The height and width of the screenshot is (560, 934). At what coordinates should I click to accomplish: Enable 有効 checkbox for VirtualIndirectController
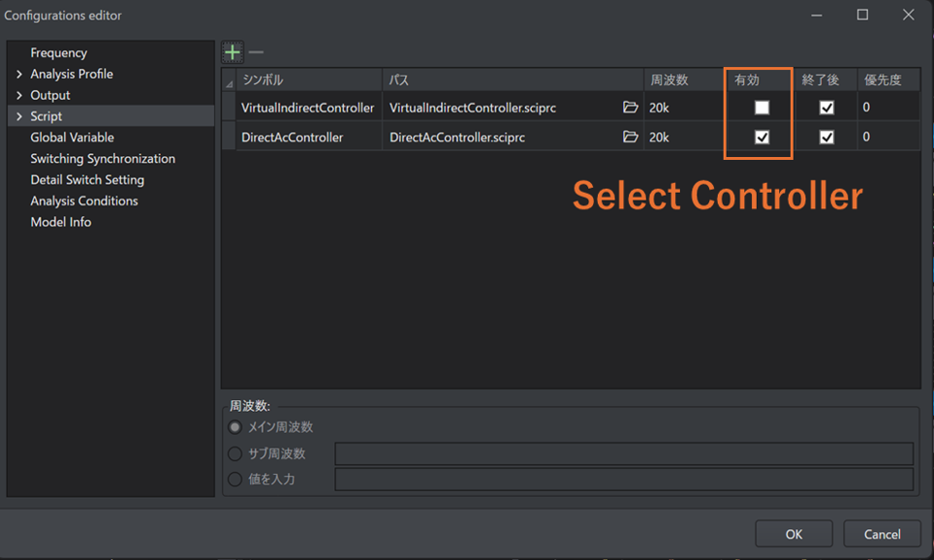(x=762, y=108)
